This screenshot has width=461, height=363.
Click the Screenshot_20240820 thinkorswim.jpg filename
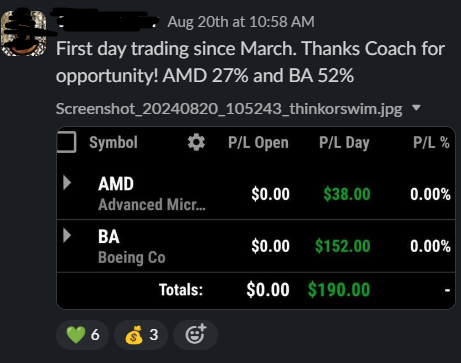click(229, 109)
